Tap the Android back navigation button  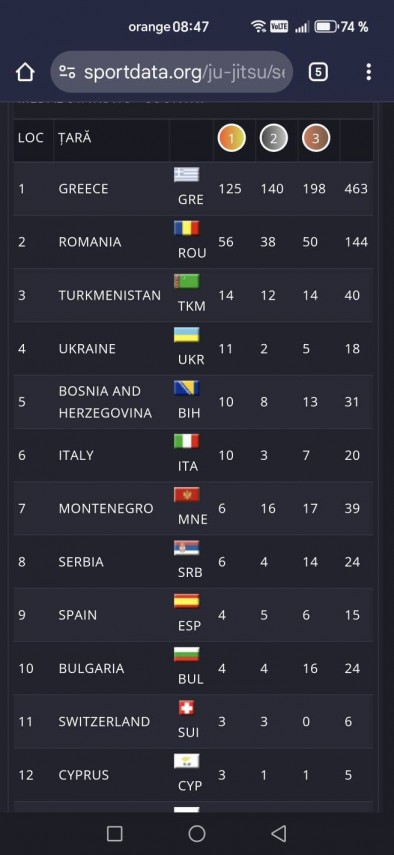[278, 833]
